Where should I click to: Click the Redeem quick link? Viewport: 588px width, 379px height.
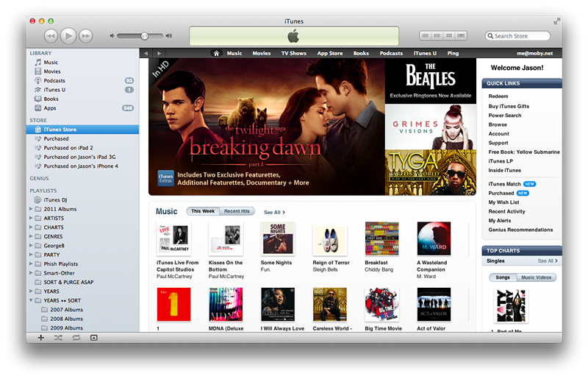click(x=498, y=96)
